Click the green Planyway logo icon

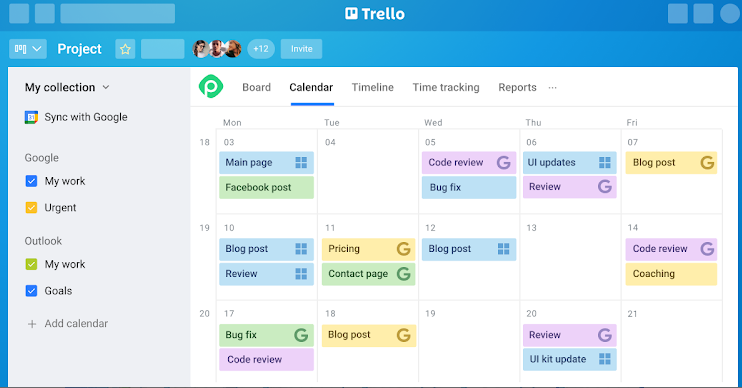(x=211, y=86)
